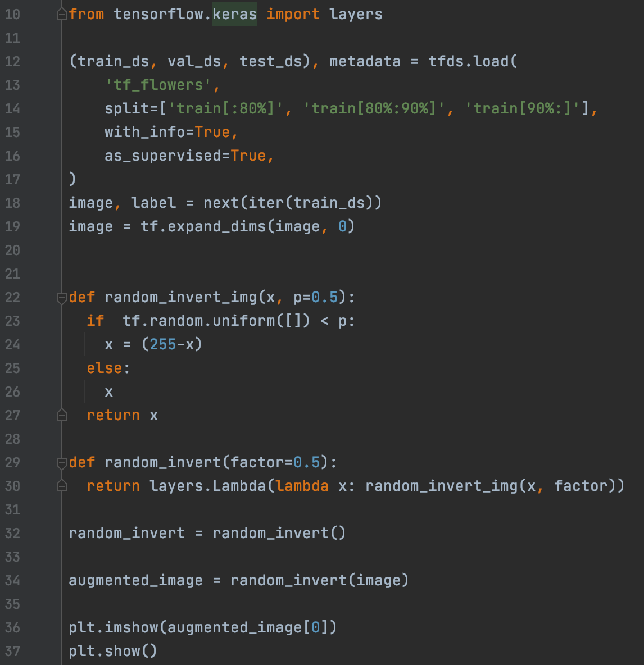Click fold end marker beside 'return x'
Image resolution: width=644 pixels, height=665 pixels.
click(61, 415)
